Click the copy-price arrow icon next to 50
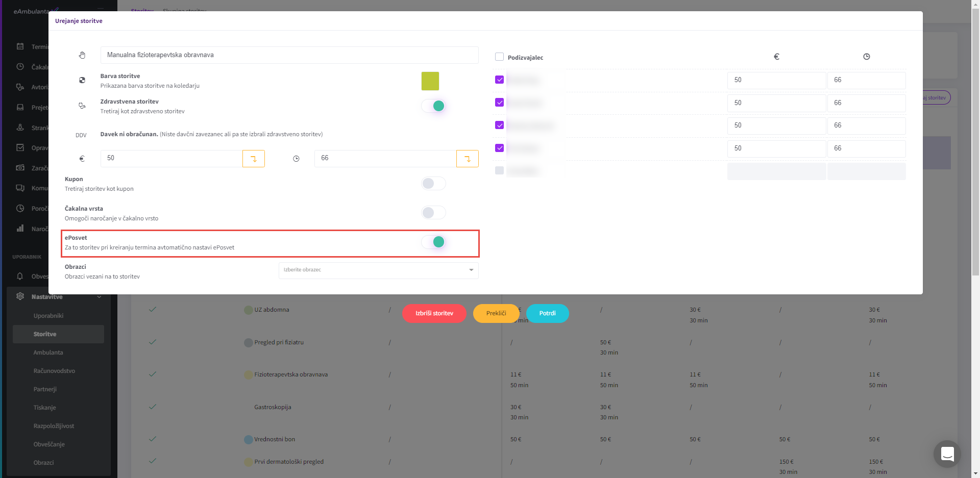980x478 pixels. [x=254, y=159]
